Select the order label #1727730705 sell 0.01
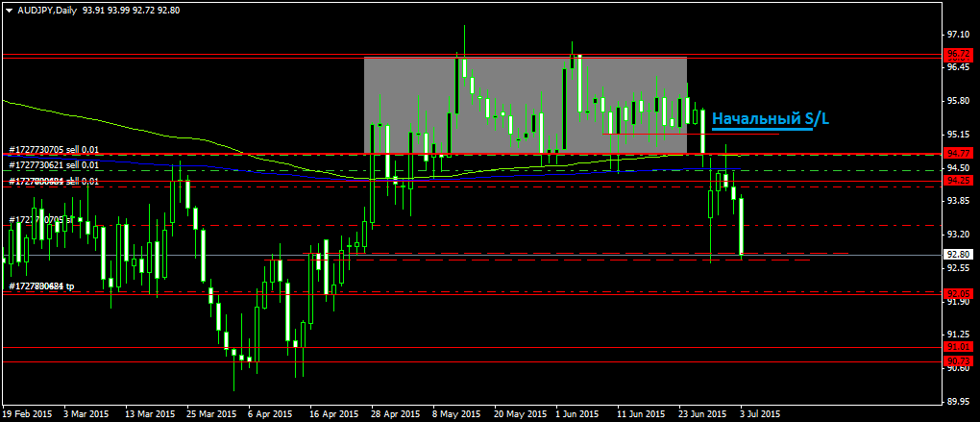The width and height of the screenshot is (980, 422). (54, 150)
